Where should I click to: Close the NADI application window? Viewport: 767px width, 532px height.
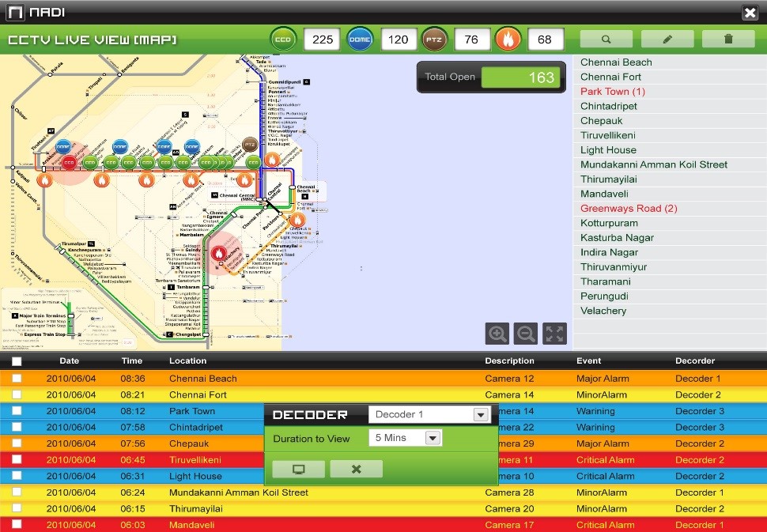click(750, 13)
